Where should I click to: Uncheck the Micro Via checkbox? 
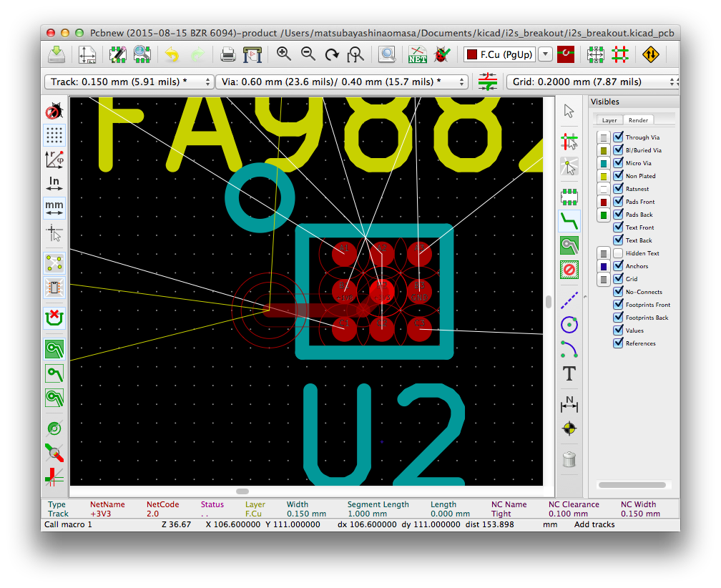click(x=618, y=163)
